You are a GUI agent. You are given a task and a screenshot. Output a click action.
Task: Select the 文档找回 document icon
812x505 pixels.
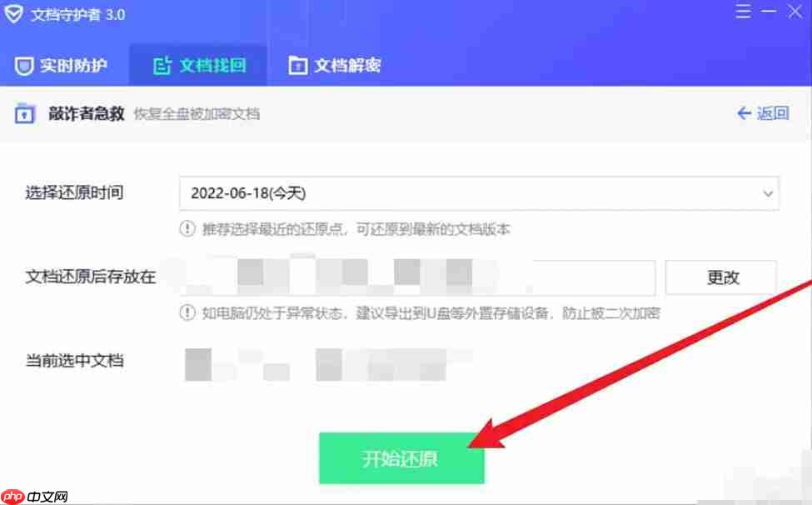[162, 66]
